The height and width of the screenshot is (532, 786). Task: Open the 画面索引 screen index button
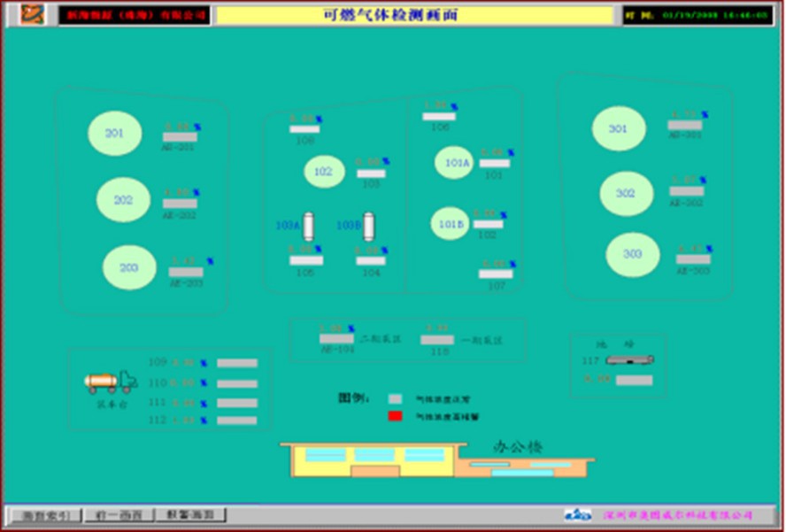45,514
